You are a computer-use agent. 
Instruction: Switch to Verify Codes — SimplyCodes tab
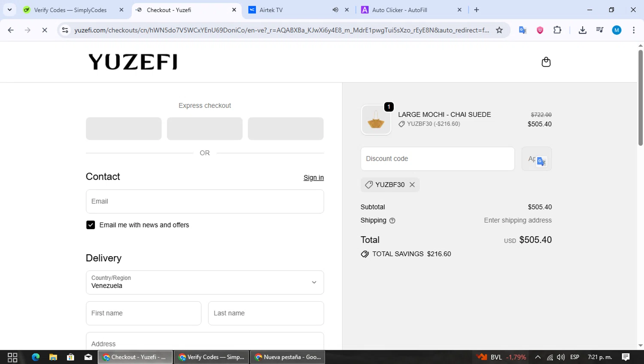pyautogui.click(x=71, y=10)
